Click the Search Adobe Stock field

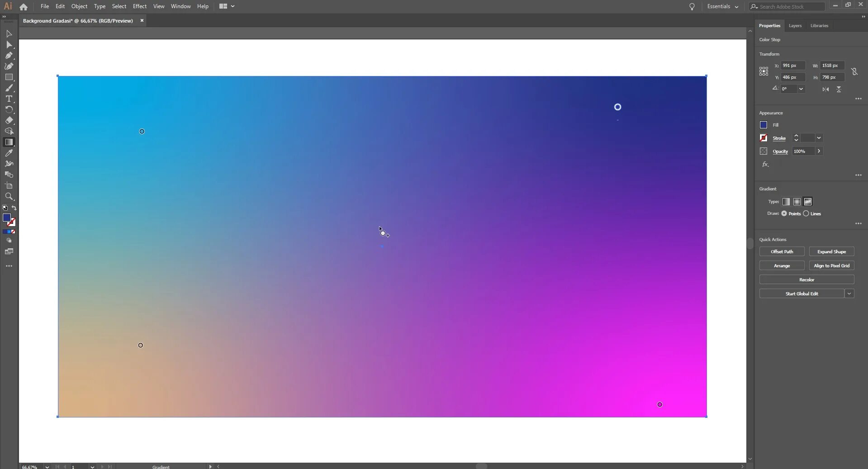(x=787, y=7)
